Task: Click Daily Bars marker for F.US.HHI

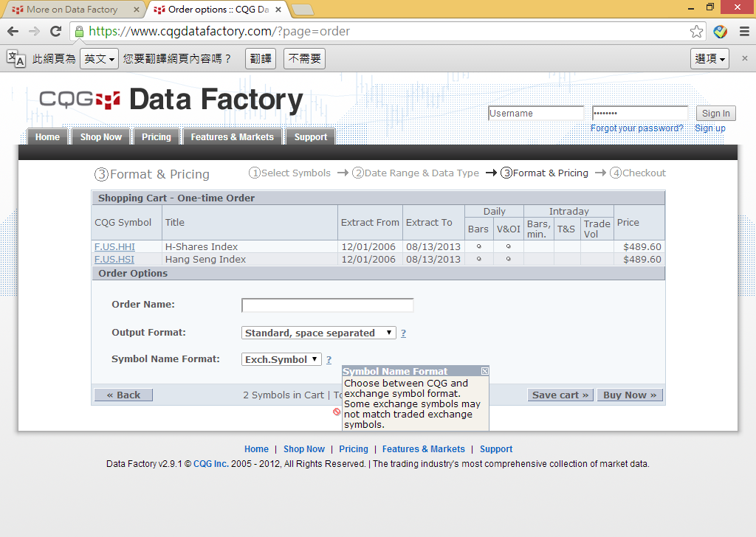Action: (x=478, y=246)
